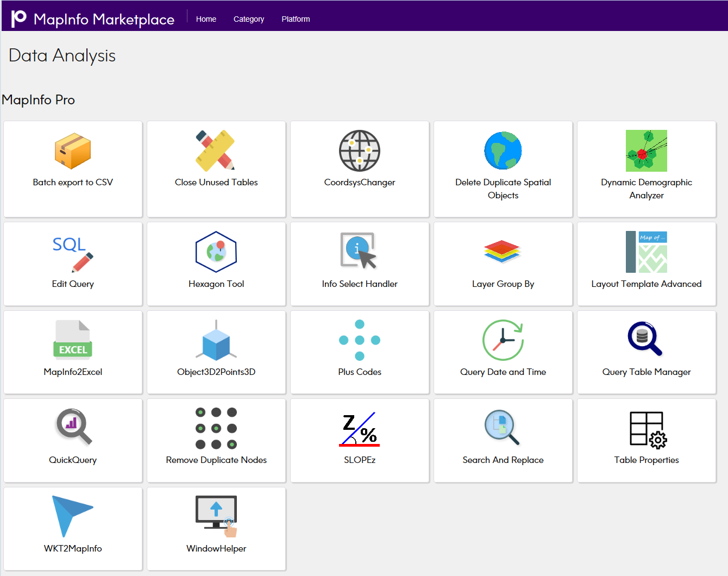Click the MapInfo Marketplace logo icon
This screenshot has height=576, width=728.
[x=18, y=18]
